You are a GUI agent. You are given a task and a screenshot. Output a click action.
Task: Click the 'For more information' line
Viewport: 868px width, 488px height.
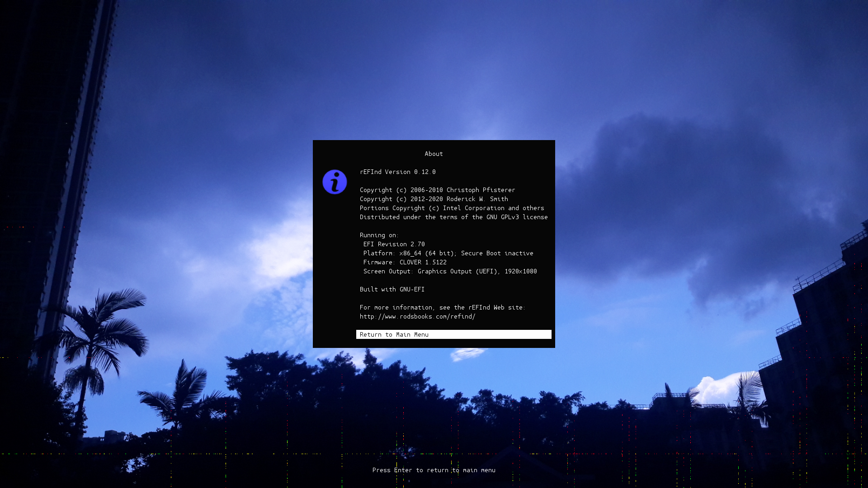click(443, 307)
